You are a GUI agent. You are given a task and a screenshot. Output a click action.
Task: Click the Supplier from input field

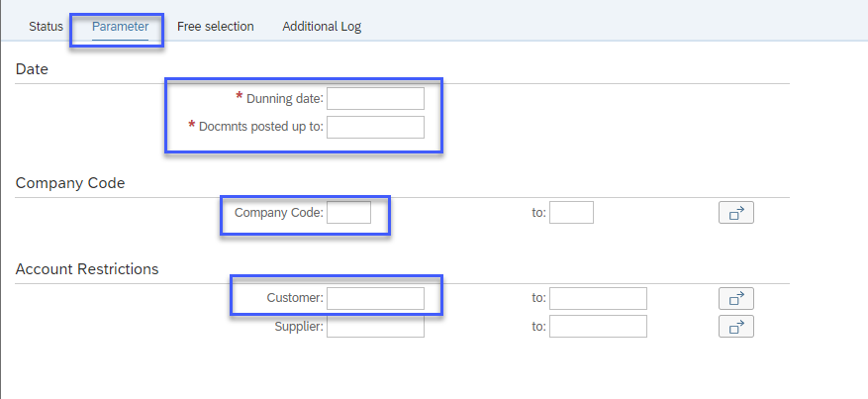point(375,327)
